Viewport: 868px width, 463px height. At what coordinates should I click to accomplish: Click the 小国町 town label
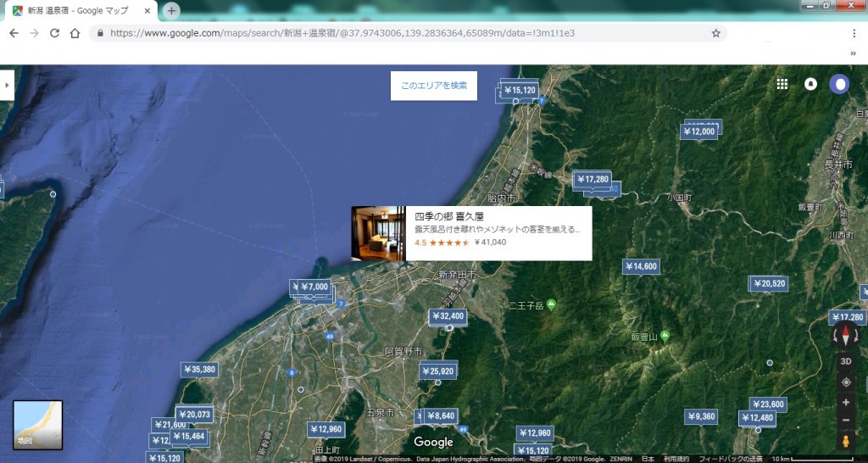coord(679,198)
